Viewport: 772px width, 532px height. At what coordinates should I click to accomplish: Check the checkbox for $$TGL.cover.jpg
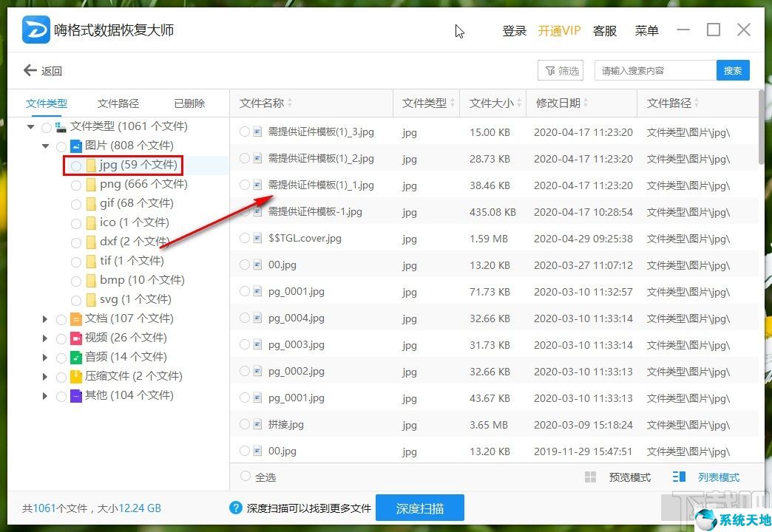pyautogui.click(x=244, y=238)
